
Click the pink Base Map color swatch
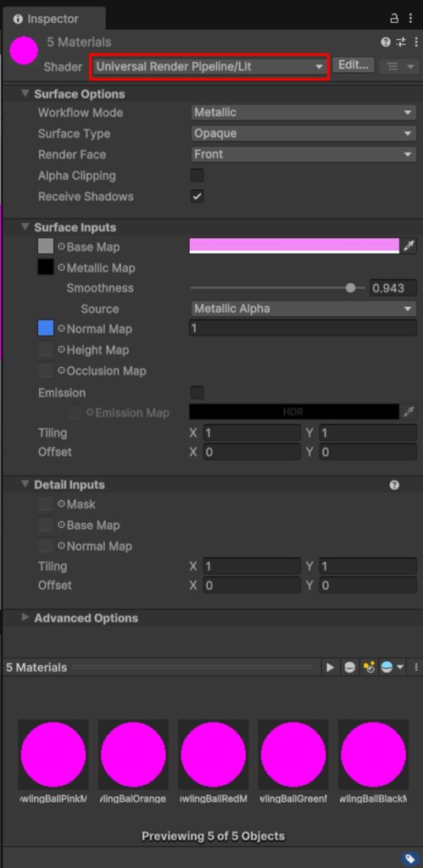click(294, 246)
